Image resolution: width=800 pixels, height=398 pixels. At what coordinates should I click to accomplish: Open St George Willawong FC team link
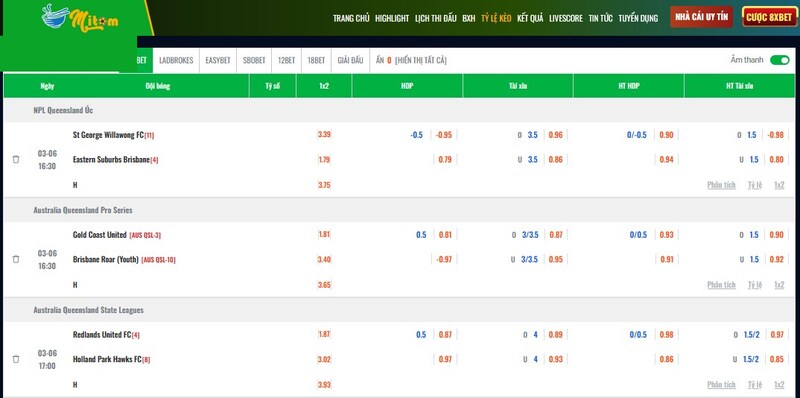(x=108, y=135)
